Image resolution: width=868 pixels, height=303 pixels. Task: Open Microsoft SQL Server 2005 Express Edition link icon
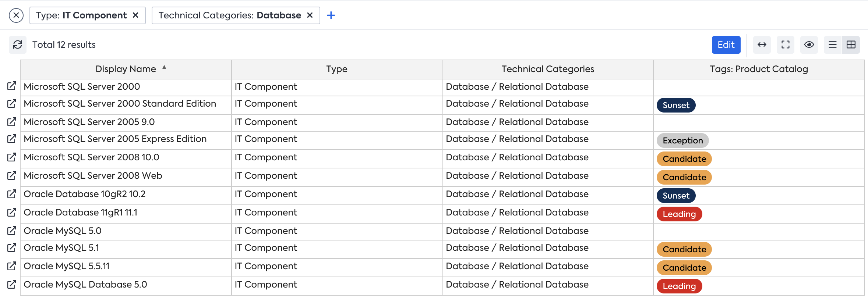coord(12,139)
